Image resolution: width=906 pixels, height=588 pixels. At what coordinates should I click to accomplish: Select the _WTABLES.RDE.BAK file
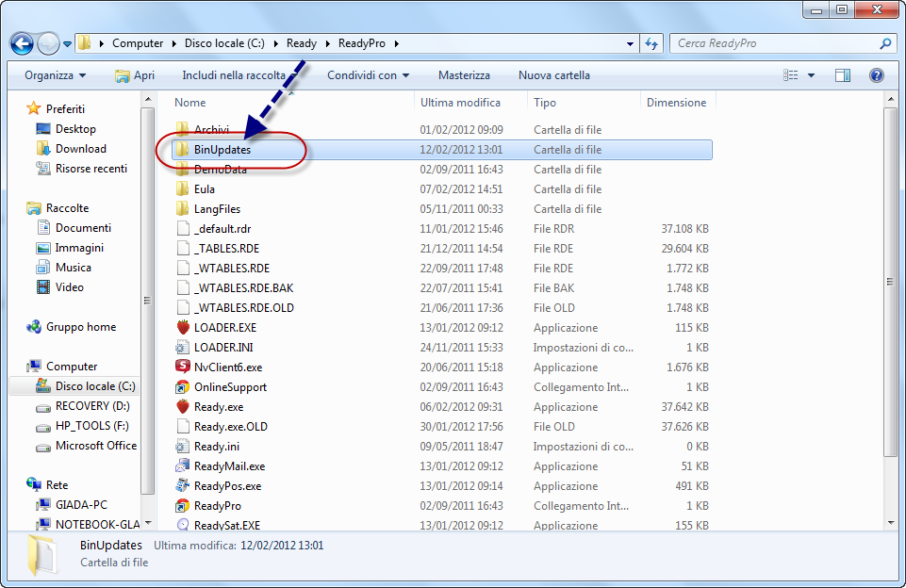pos(244,287)
